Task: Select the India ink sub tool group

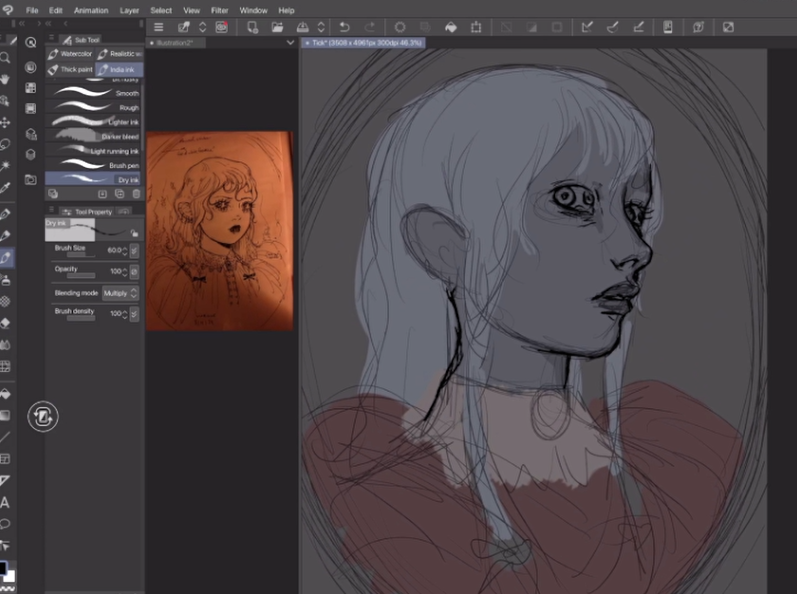Action: coord(119,69)
